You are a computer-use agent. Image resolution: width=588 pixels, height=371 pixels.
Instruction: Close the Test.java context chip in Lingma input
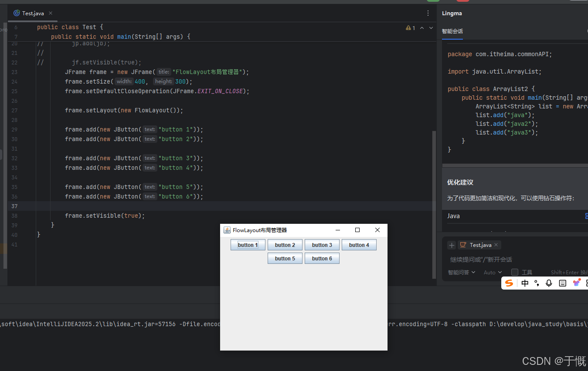point(496,245)
